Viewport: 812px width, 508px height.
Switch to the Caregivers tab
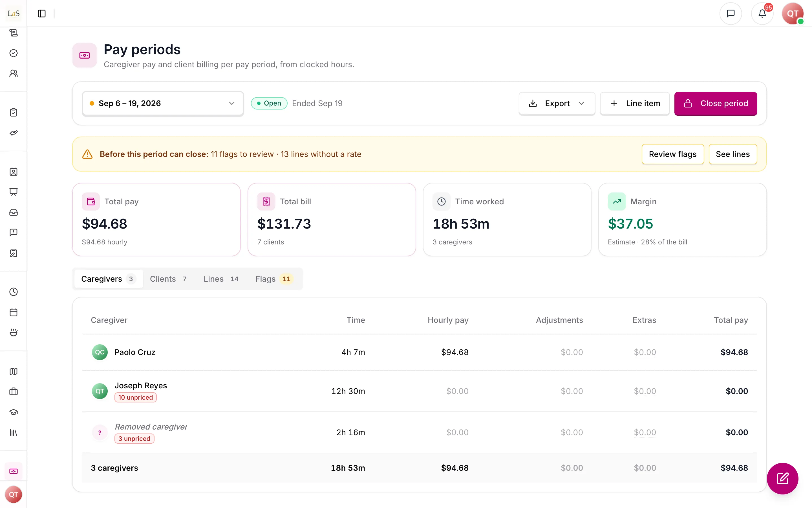(x=108, y=279)
